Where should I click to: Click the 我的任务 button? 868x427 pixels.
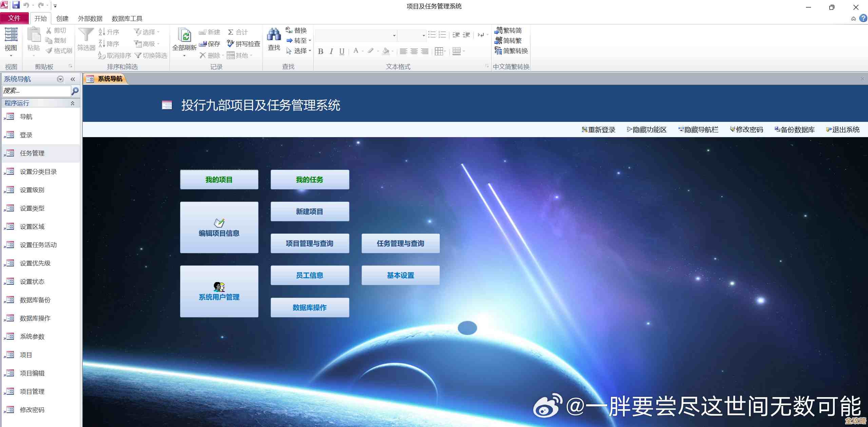click(x=309, y=180)
